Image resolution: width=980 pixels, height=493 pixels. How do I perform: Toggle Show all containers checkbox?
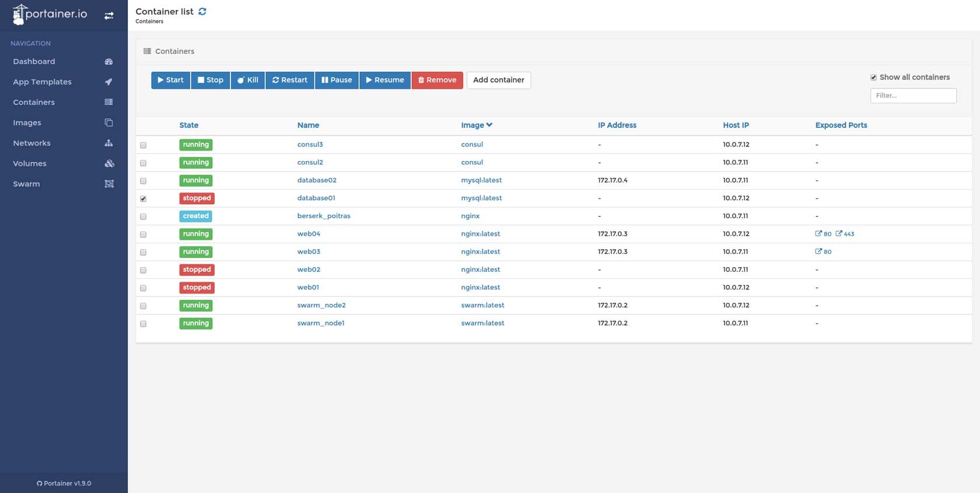(873, 77)
